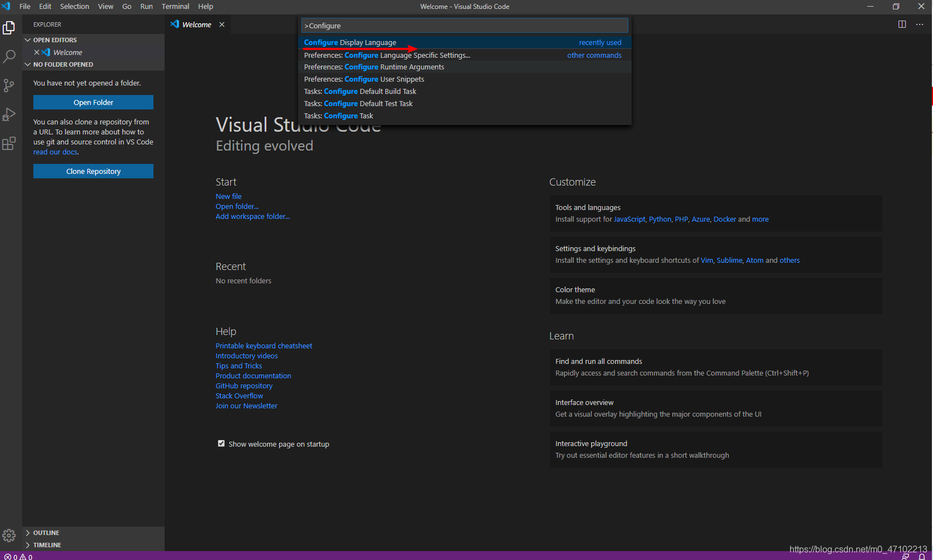933x560 pixels.
Task: Click the Azure support link
Action: pos(701,219)
